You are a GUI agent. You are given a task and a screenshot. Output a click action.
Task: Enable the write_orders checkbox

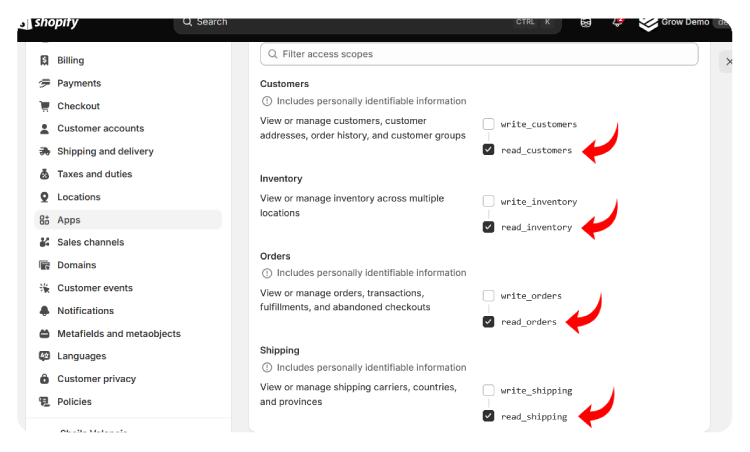[x=488, y=296]
